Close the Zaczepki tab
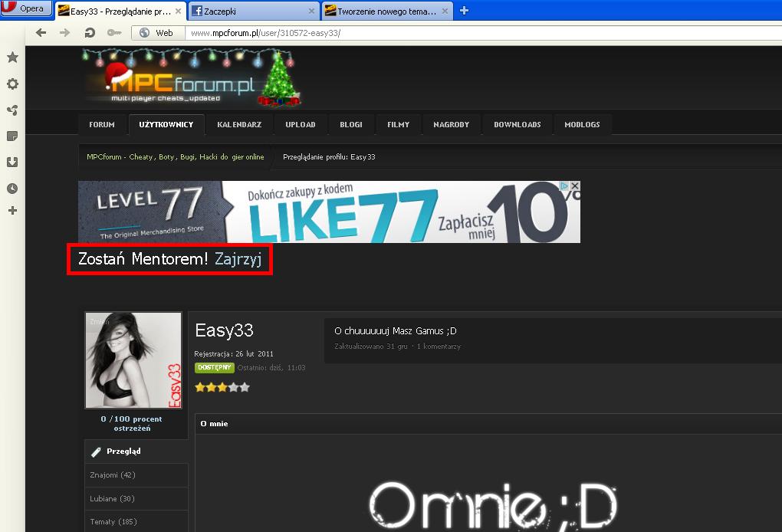Viewport: 782px width, 532px height. tap(311, 11)
